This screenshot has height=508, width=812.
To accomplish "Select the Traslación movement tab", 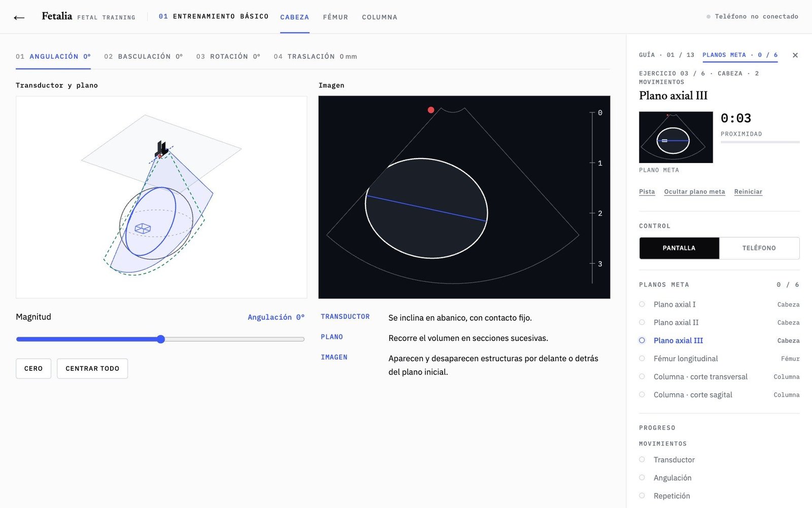I will pos(315,56).
